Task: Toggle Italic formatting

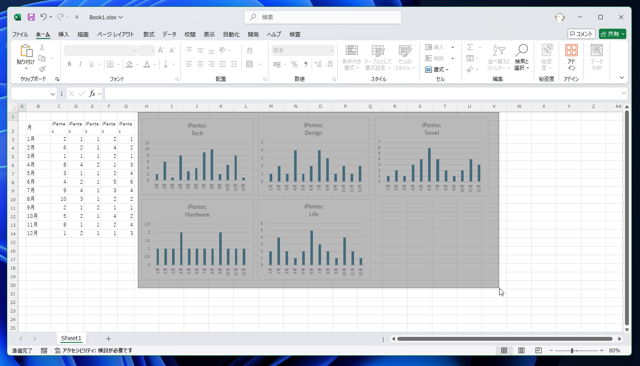Action: point(80,64)
